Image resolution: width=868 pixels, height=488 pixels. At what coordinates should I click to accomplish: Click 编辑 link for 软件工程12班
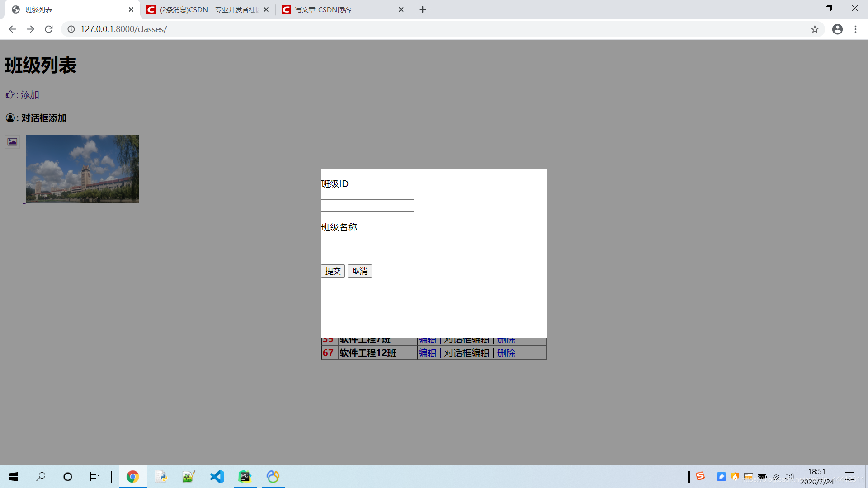tap(427, 353)
